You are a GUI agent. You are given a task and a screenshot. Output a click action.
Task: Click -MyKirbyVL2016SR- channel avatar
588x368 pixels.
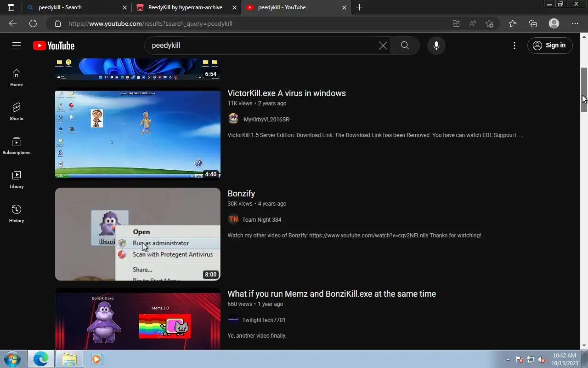tap(233, 119)
